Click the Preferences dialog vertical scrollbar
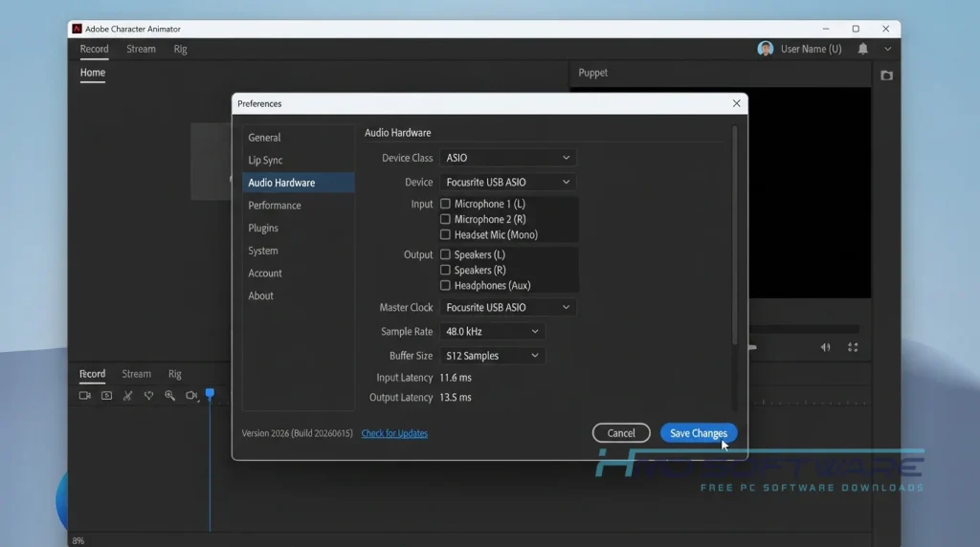The image size is (980, 547). tap(734, 234)
